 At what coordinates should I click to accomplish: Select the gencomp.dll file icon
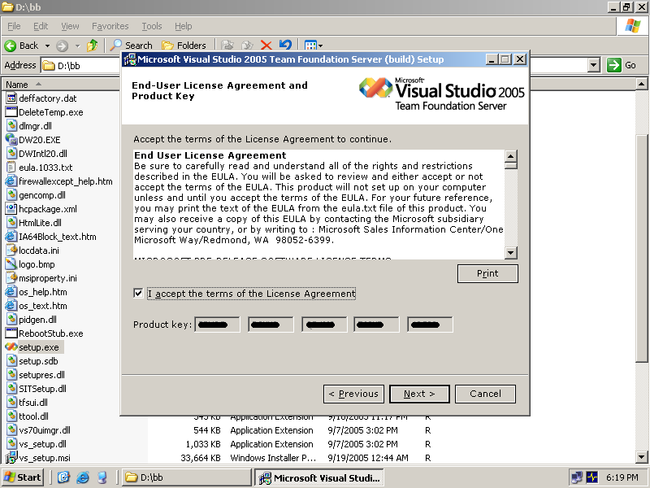[11, 195]
